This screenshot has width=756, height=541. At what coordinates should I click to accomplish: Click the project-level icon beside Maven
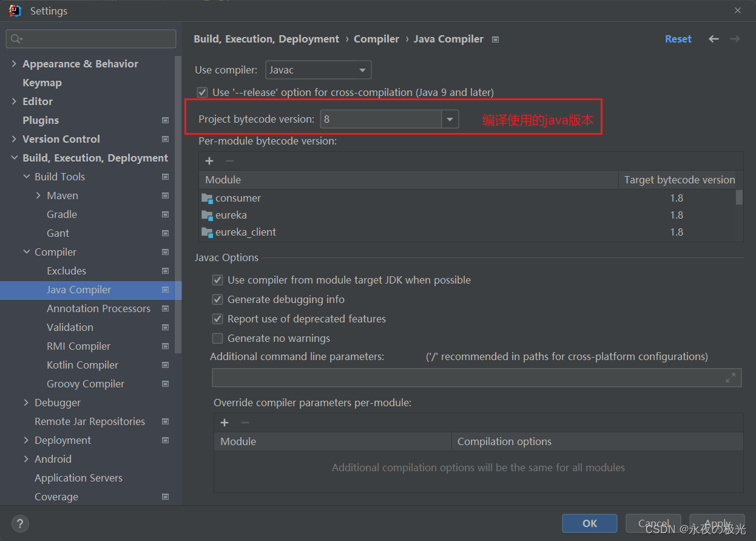[x=165, y=196]
